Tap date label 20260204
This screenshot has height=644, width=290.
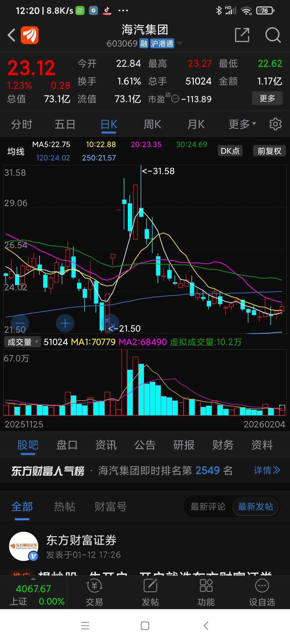pos(264,424)
